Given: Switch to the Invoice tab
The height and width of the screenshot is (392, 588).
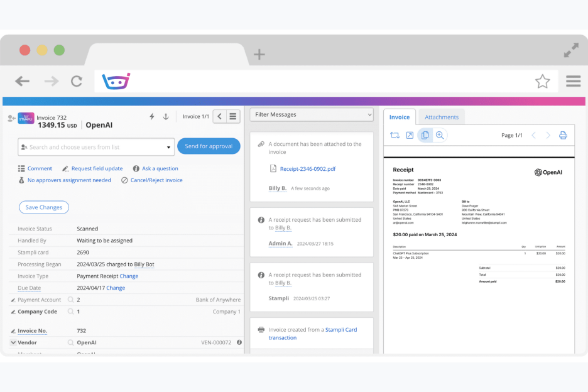Looking at the screenshot, I should click(x=400, y=117).
